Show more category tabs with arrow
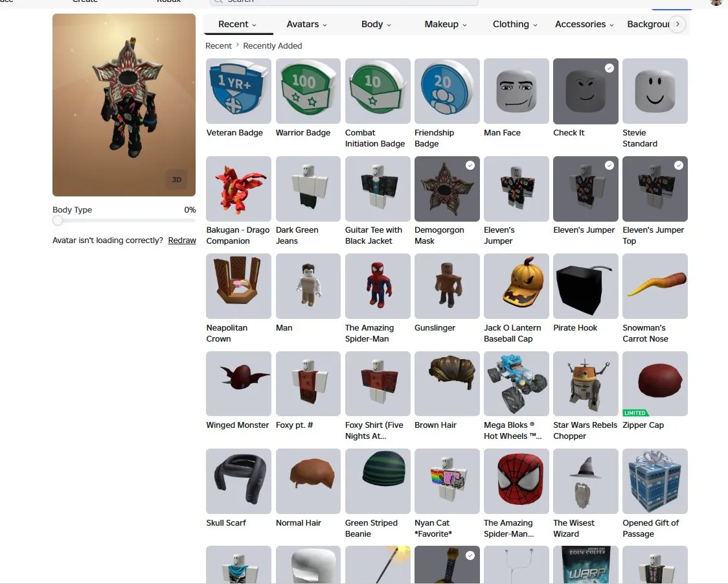The image size is (728, 584). click(x=677, y=24)
